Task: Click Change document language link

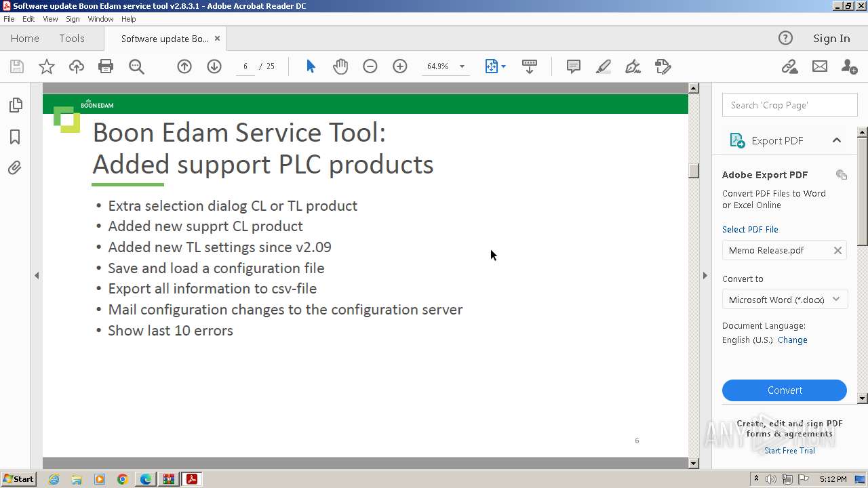Action: point(793,340)
